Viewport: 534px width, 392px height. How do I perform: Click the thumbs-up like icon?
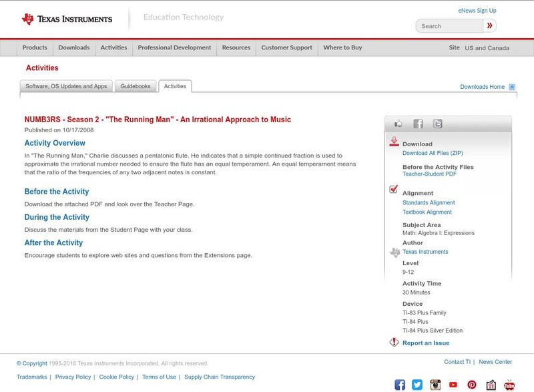coord(398,124)
